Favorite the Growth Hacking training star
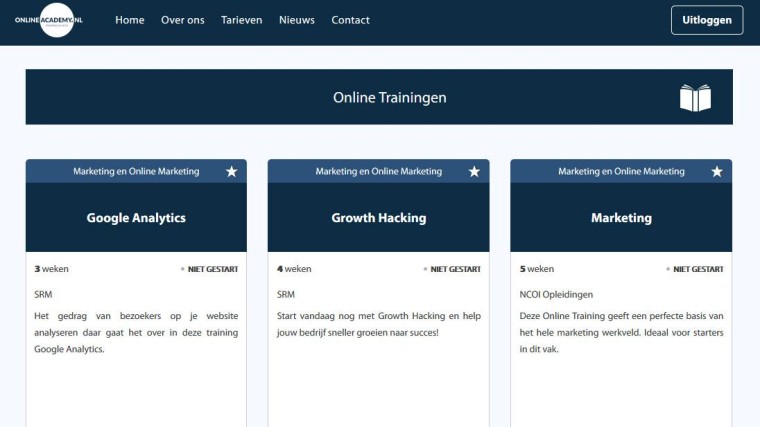Viewport: 760px width, 427px height. point(474,172)
